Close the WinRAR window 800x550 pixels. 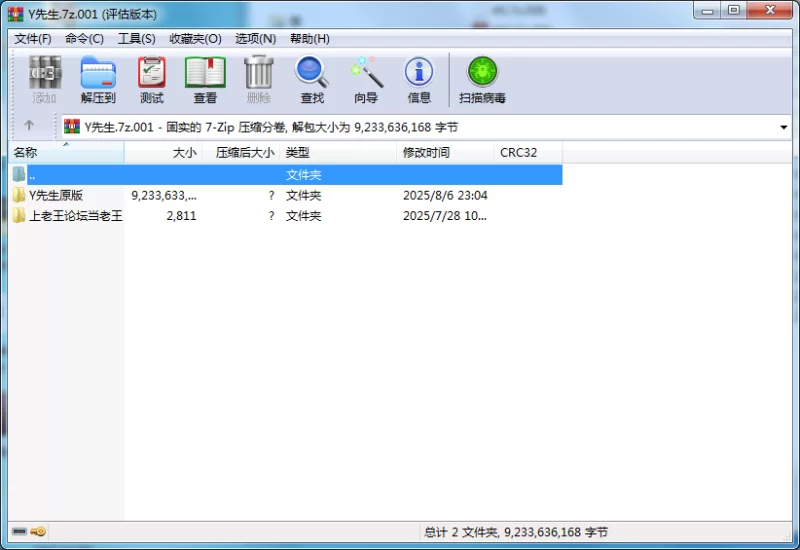point(770,11)
